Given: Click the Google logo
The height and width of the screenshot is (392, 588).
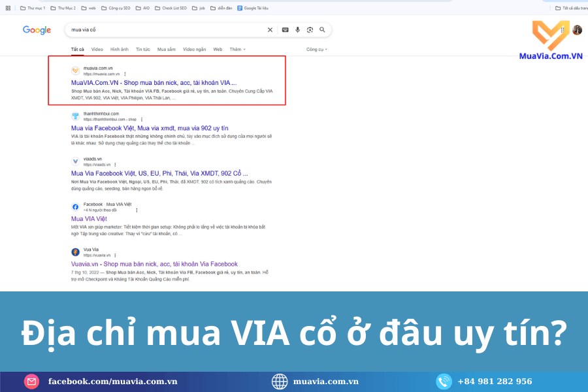Looking at the screenshot, I should coord(37,30).
